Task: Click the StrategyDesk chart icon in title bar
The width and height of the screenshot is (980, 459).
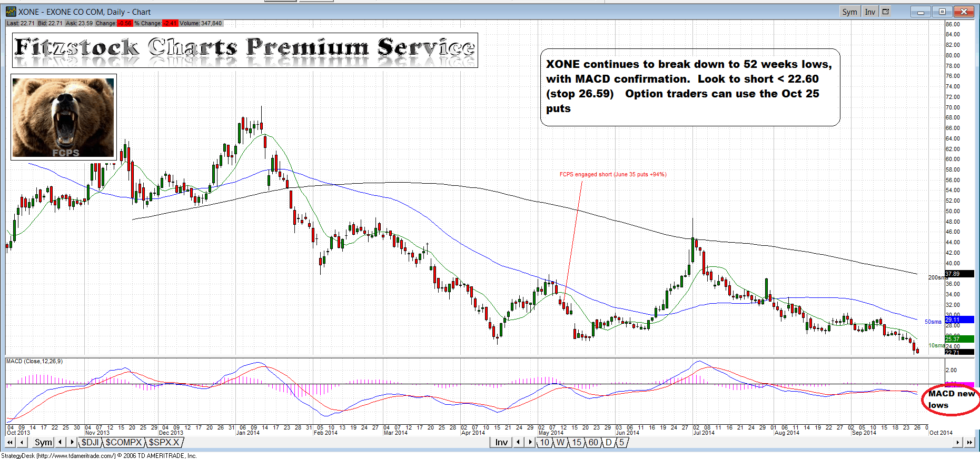Action: tap(11, 12)
